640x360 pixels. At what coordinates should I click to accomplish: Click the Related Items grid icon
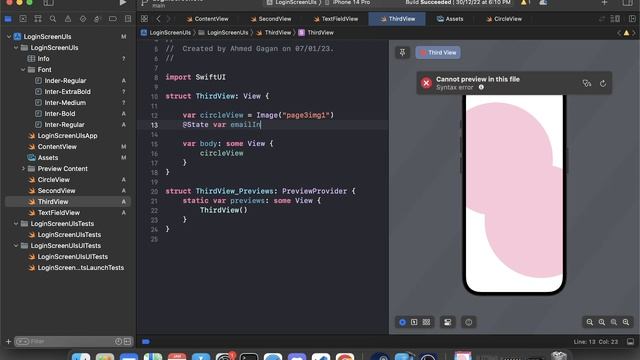(x=144, y=19)
